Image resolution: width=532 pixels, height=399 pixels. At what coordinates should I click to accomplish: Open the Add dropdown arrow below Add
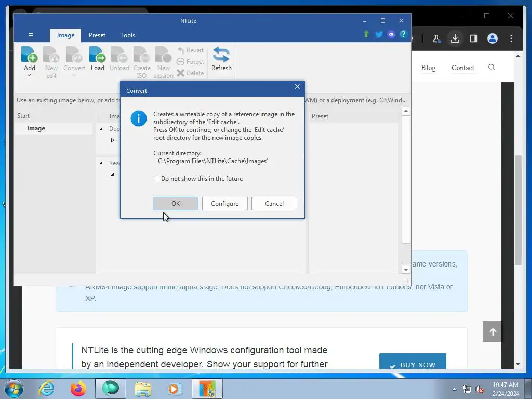pos(29,75)
